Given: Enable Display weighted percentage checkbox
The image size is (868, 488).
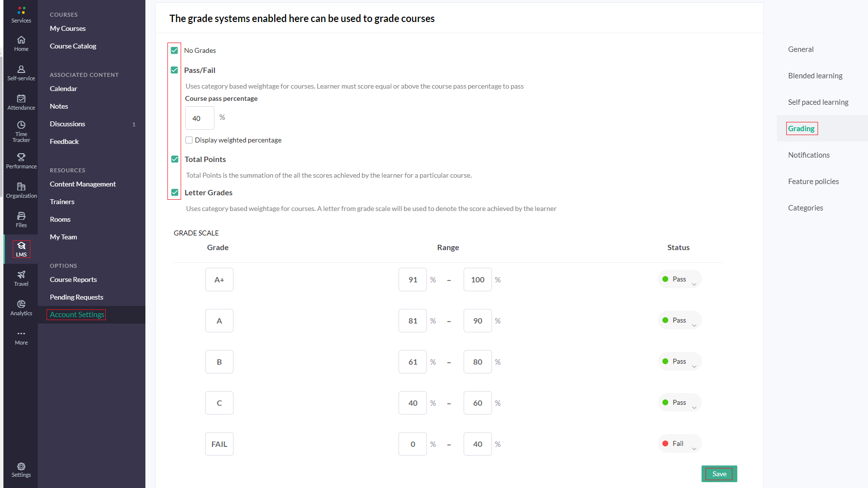Looking at the screenshot, I should [189, 140].
